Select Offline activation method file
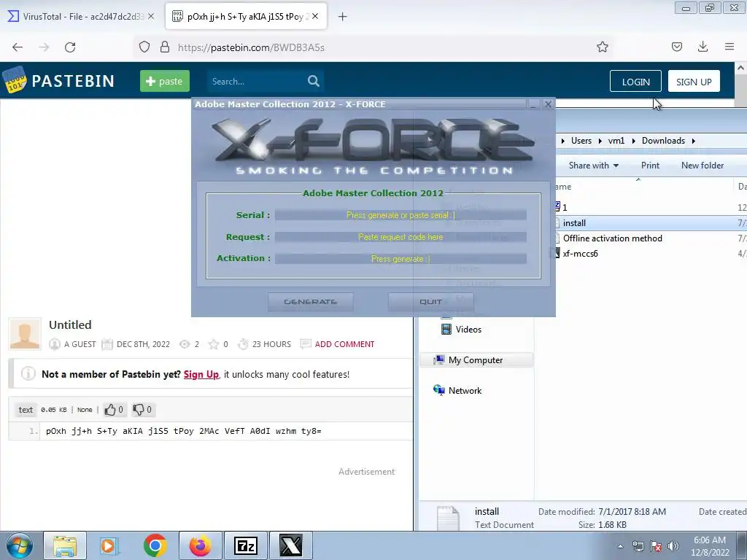 [x=612, y=238]
